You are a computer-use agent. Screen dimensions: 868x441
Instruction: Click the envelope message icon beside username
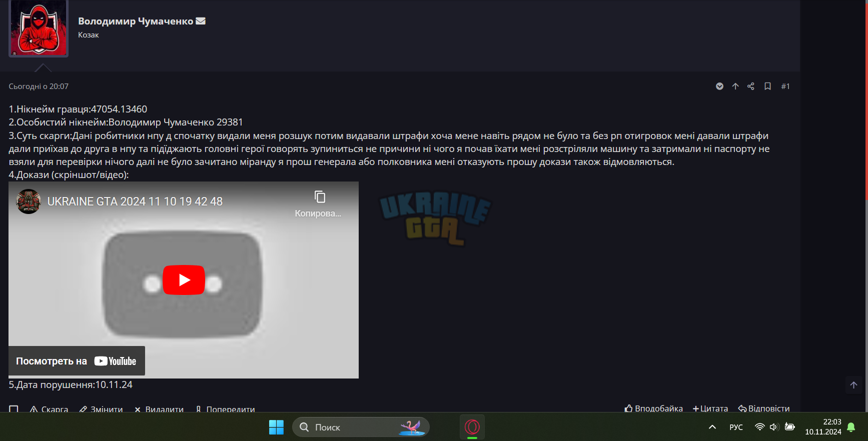tap(201, 21)
